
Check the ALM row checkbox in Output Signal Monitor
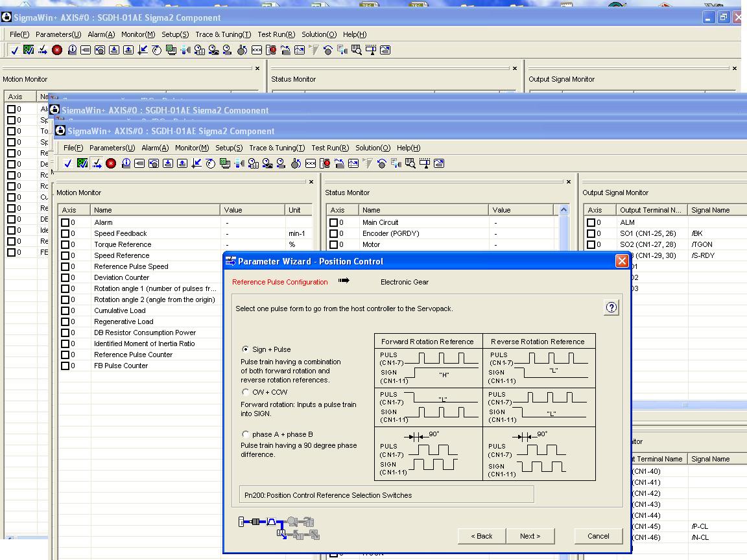[591, 222]
